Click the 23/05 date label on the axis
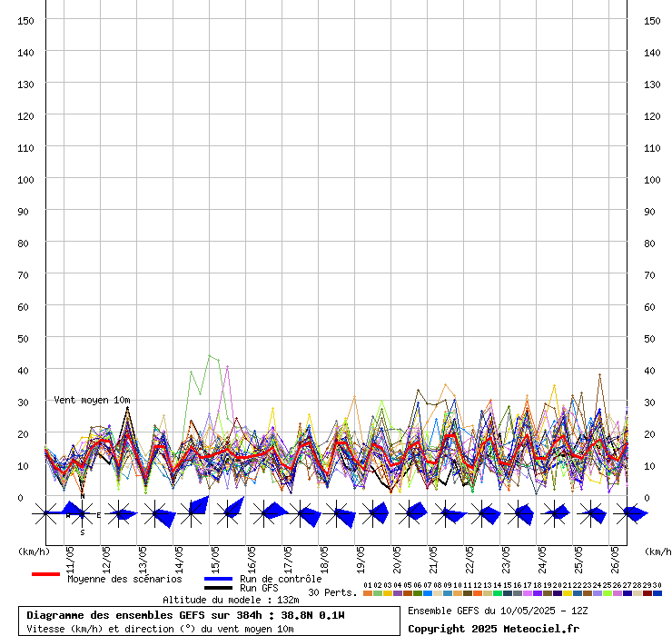This screenshot has height=636, width=672. pos(506,560)
